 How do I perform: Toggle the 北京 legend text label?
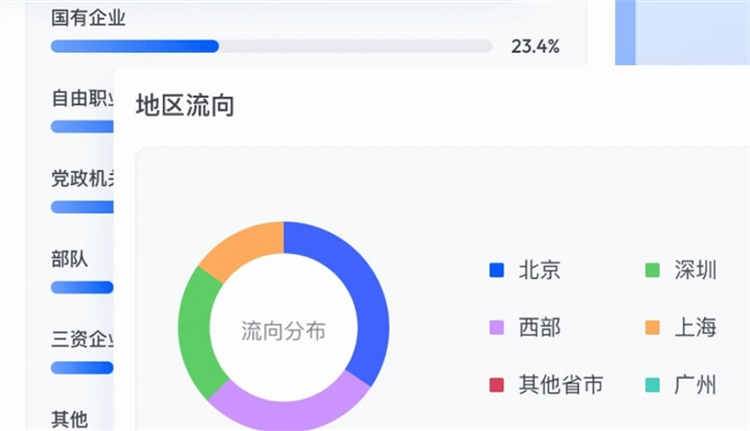pyautogui.click(x=540, y=270)
